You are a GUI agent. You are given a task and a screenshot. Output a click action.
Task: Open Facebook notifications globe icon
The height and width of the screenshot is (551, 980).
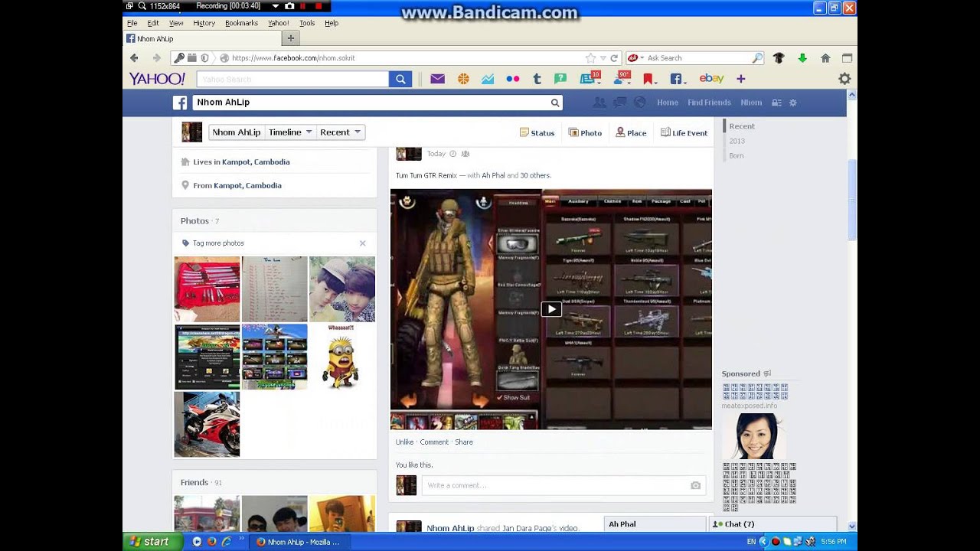click(640, 103)
